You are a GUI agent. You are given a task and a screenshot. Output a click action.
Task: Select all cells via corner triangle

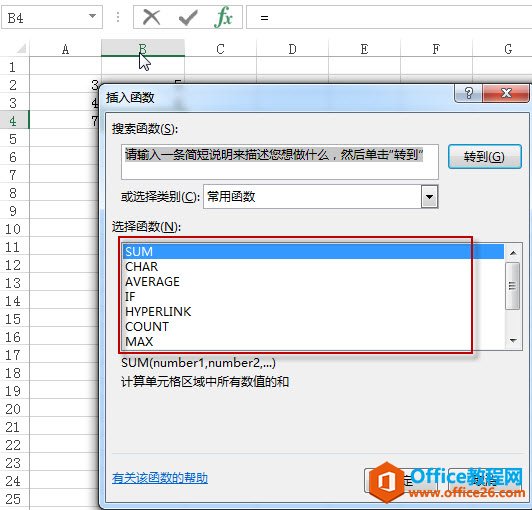point(20,49)
